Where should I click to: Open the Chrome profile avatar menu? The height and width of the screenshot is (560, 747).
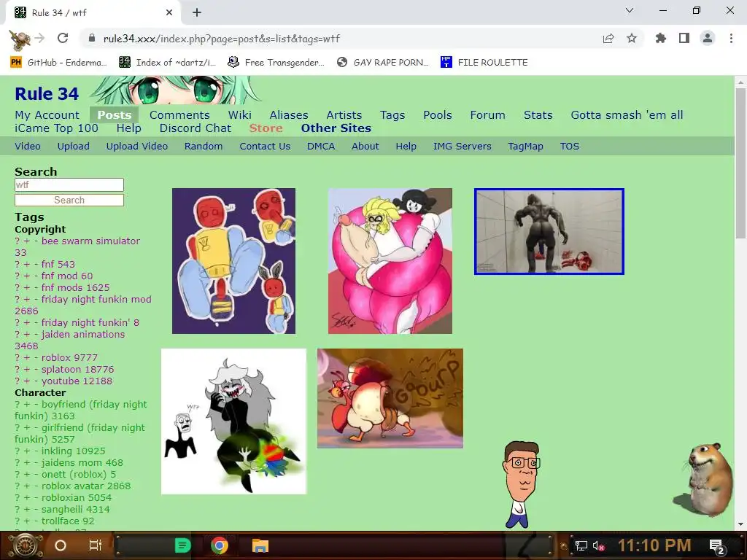click(x=708, y=39)
